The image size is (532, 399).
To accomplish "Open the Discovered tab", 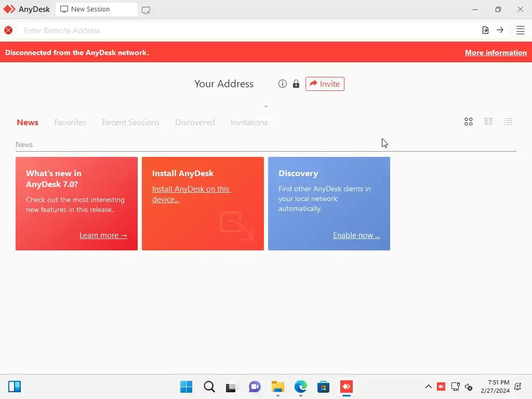I will tap(195, 122).
